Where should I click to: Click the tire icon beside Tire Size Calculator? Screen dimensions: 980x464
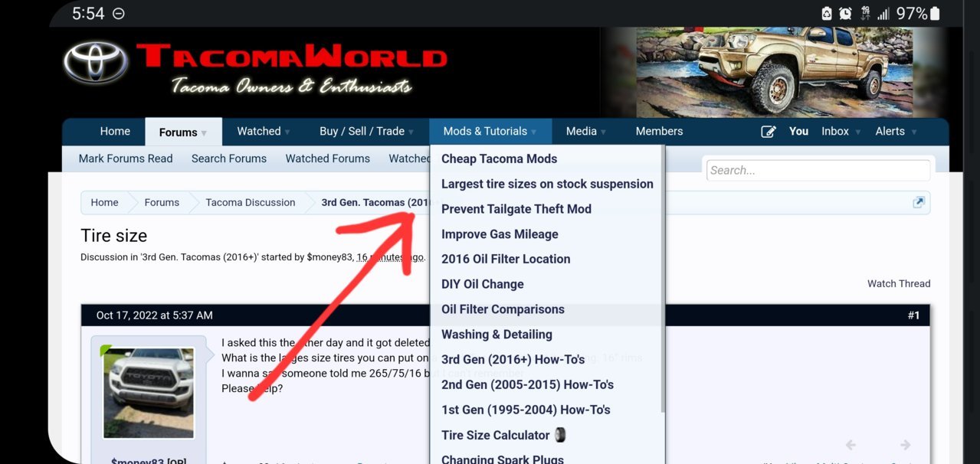[560, 435]
